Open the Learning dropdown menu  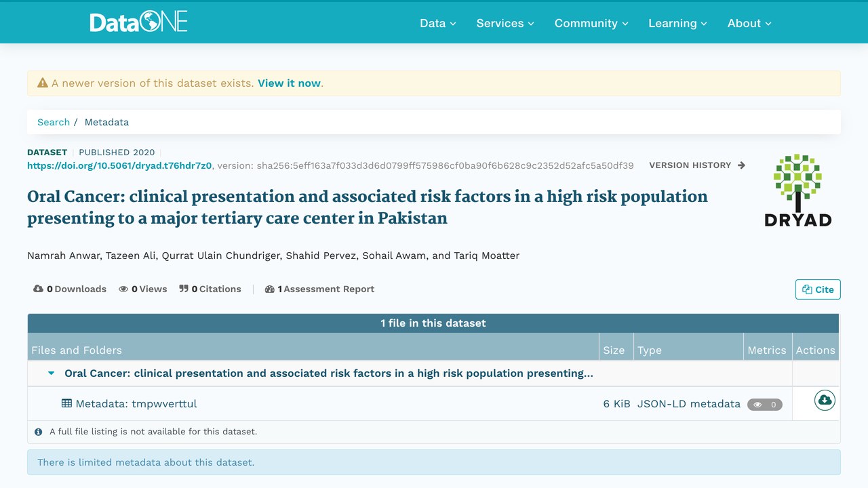(x=677, y=23)
